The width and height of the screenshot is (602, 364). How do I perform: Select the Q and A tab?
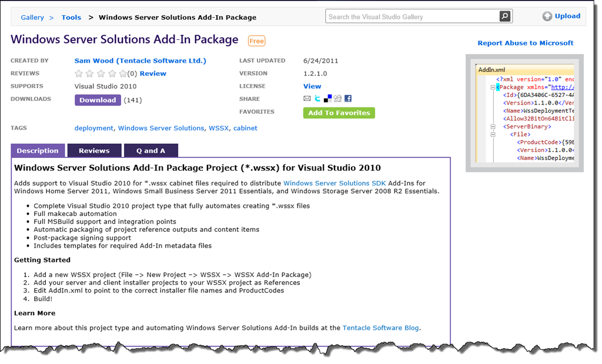151,151
